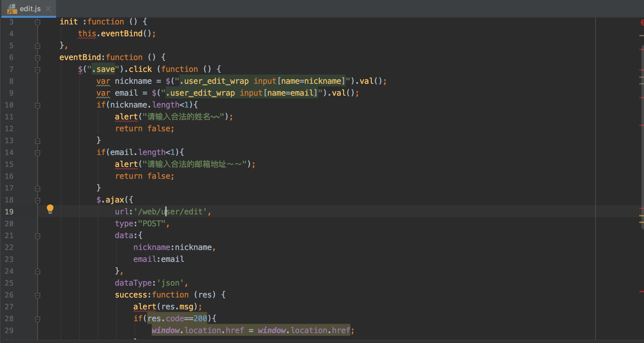Image resolution: width=644 pixels, height=343 pixels.
Task: Click the red error indicator at top right
Action: [x=642, y=22]
